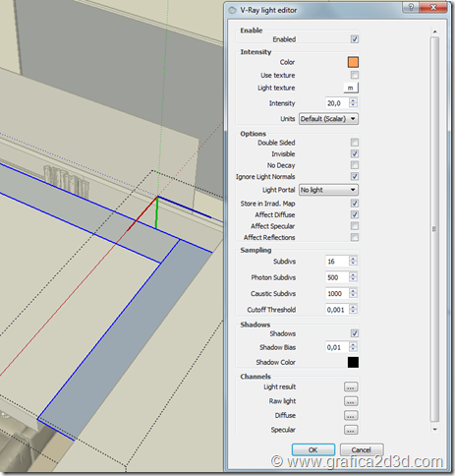Enable the No Decay checkbox
Image resolution: width=455 pixels, height=476 pixels.
355,165
